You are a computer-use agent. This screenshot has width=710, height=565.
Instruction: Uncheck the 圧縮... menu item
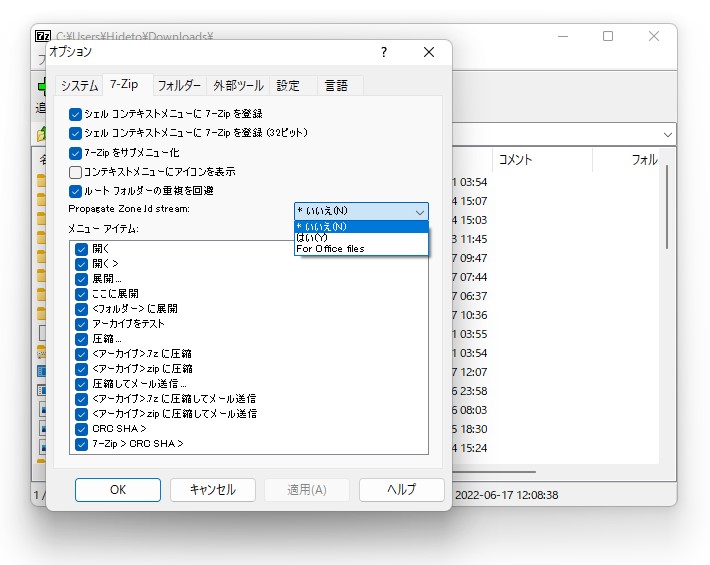point(82,339)
